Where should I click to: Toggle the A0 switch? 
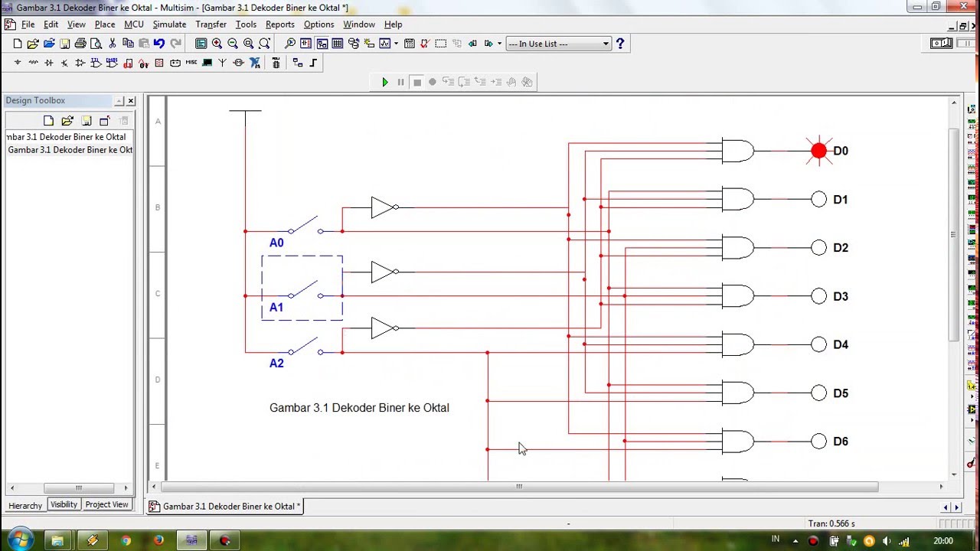(x=305, y=227)
